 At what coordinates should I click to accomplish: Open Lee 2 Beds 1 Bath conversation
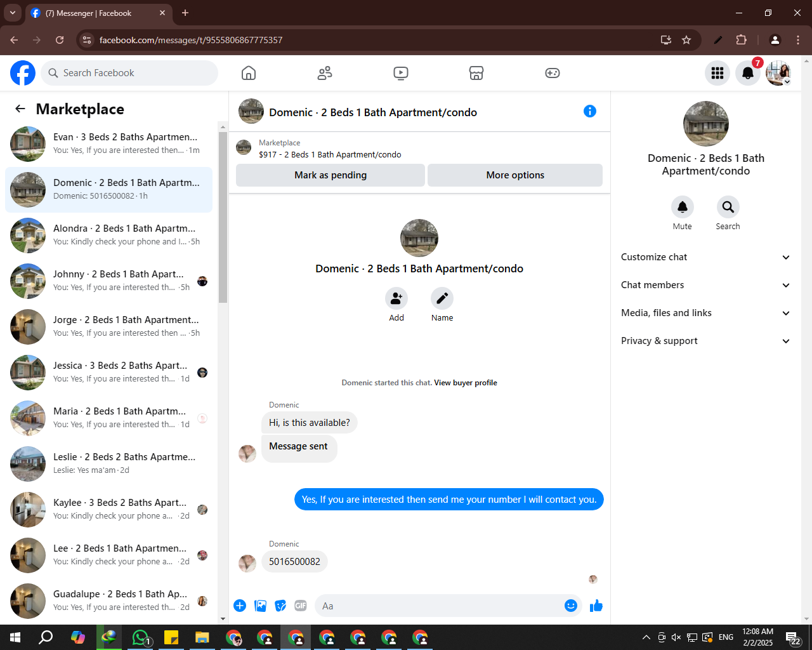[109, 555]
